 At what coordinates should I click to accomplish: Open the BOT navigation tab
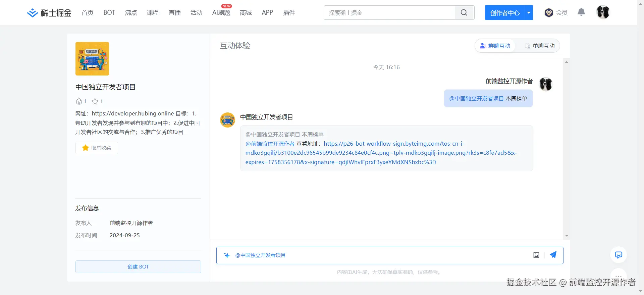pos(109,13)
